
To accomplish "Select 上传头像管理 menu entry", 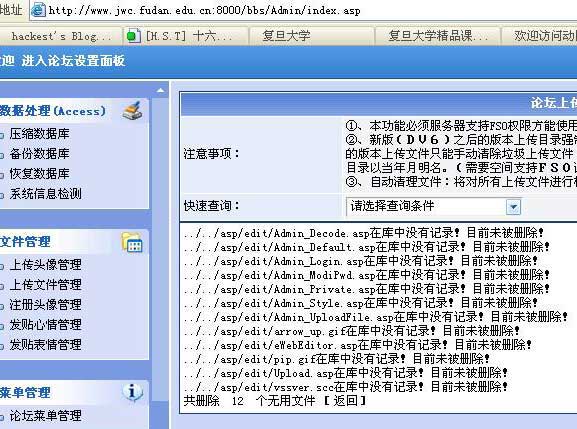I will [x=45, y=265].
